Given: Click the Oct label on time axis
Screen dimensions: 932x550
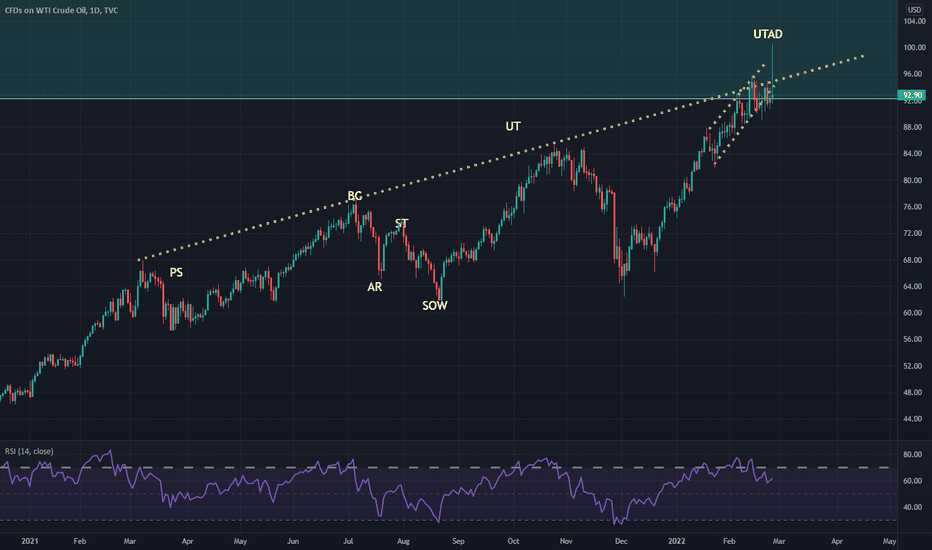Looking at the screenshot, I should click(x=513, y=541).
